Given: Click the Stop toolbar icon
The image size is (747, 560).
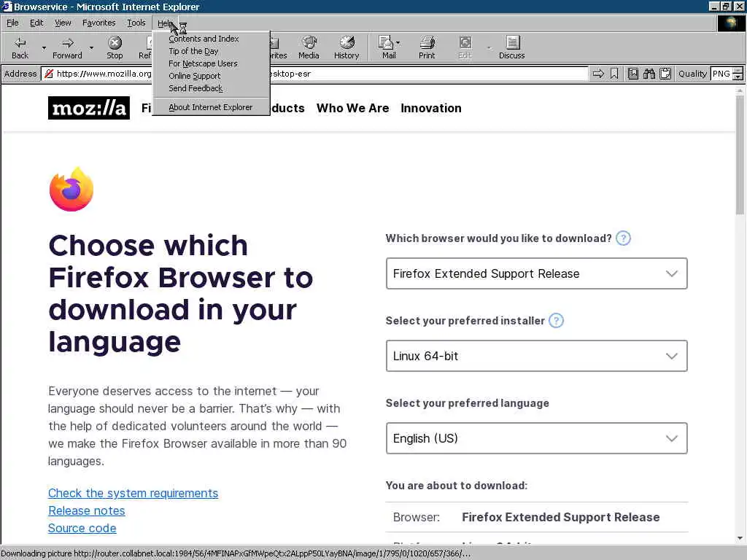Looking at the screenshot, I should (x=115, y=47).
